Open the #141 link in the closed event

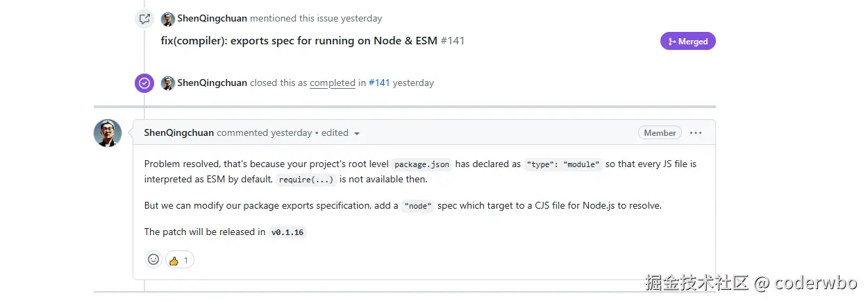379,83
